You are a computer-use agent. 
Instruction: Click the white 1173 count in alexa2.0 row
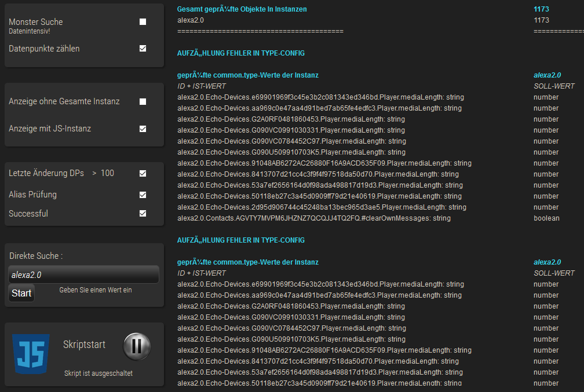click(x=541, y=20)
